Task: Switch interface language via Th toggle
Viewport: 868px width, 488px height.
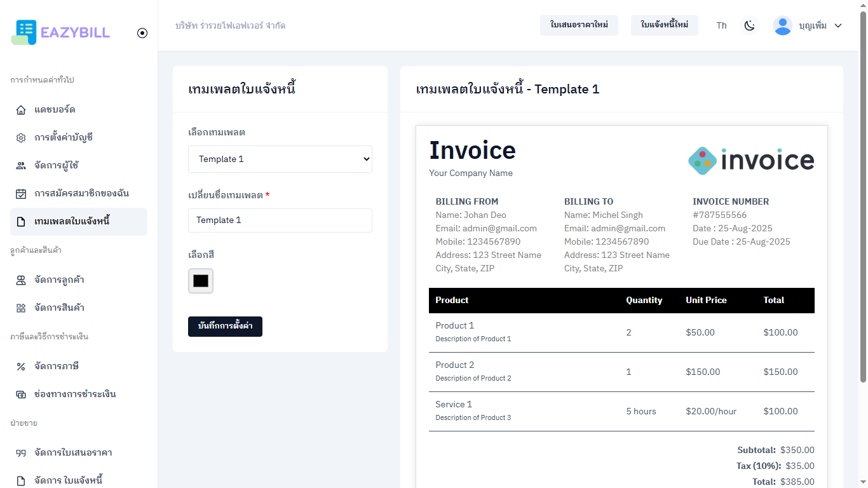Action: (x=721, y=25)
